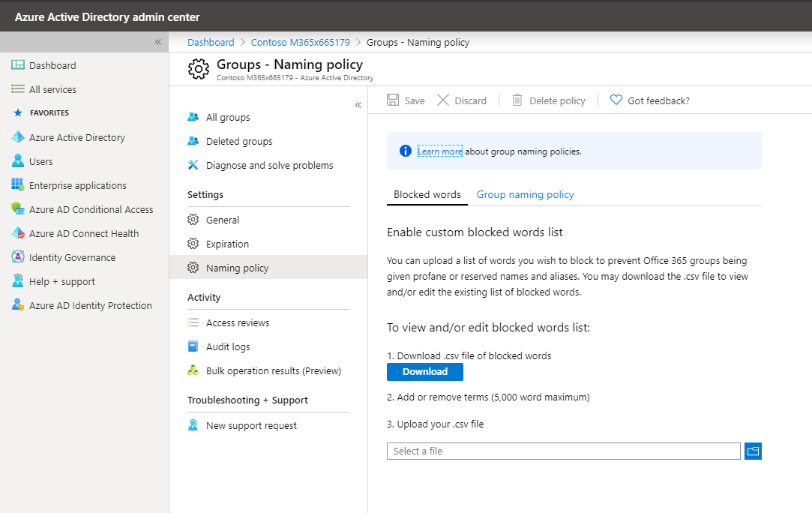This screenshot has height=513, width=812.
Task: Click the Access reviews checklist icon
Action: tap(193, 322)
